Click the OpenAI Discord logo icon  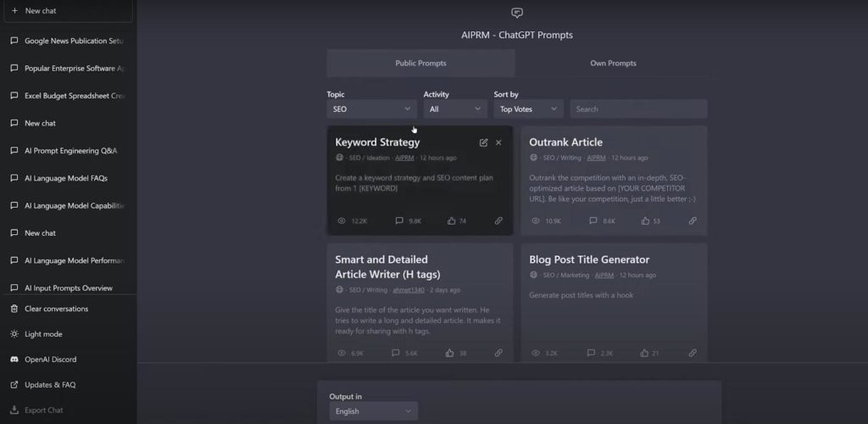pos(14,360)
